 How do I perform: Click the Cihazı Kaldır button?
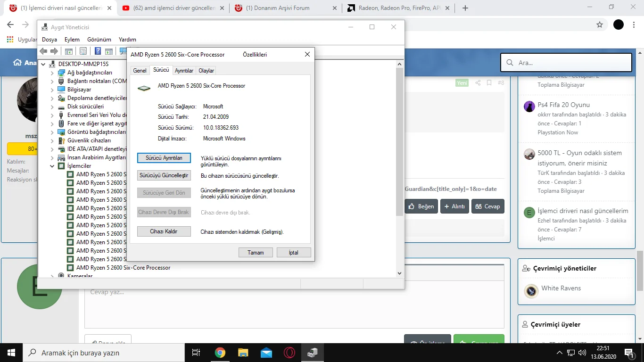tap(164, 231)
